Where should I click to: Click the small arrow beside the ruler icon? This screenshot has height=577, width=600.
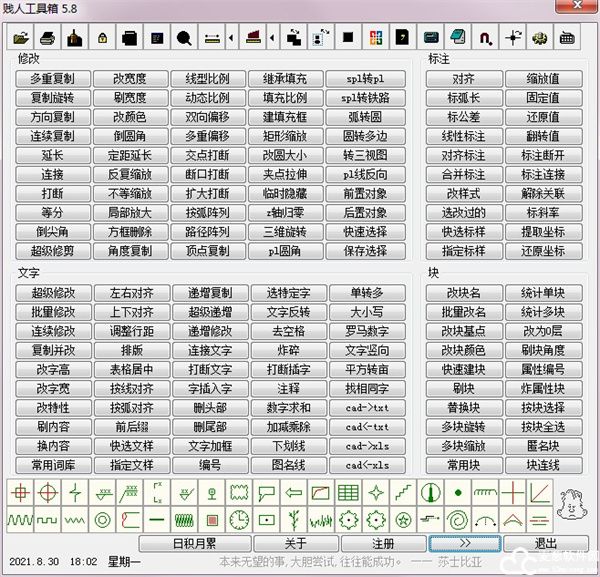coord(232,38)
